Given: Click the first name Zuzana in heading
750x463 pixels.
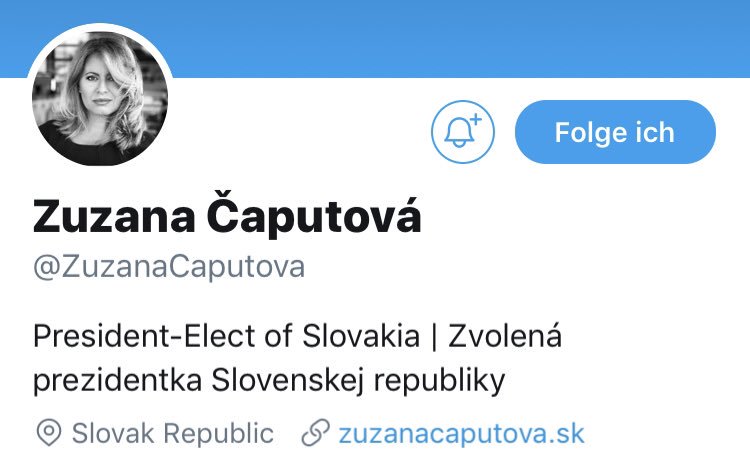Looking at the screenshot, I should 114,217.
